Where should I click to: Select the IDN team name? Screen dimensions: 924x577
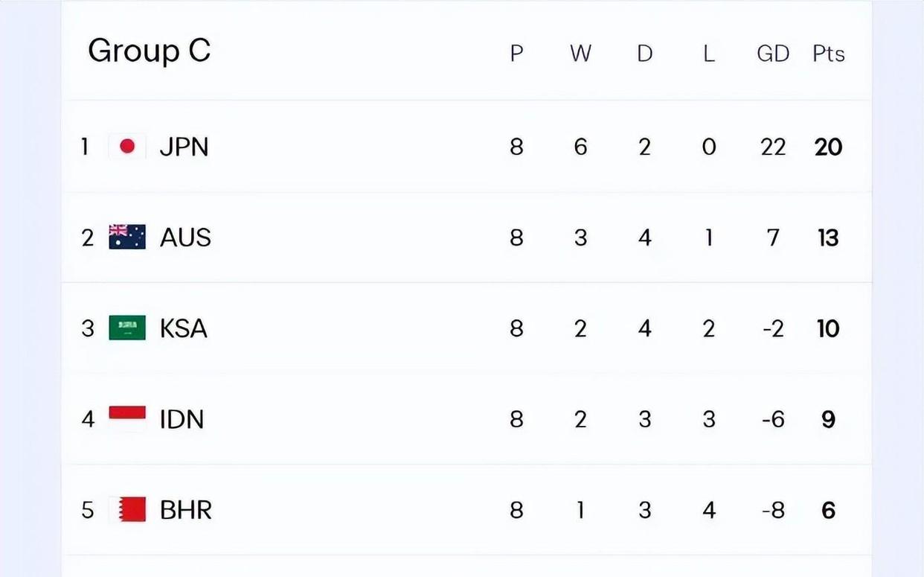point(182,419)
